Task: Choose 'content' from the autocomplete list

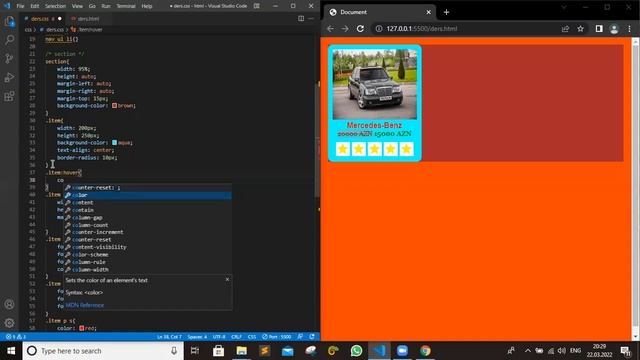Action: click(148, 202)
